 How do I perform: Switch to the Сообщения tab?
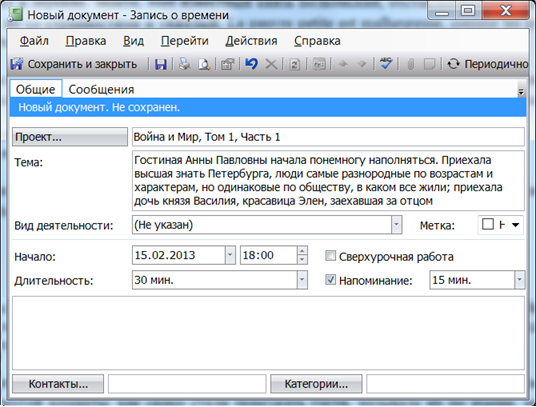click(x=101, y=89)
